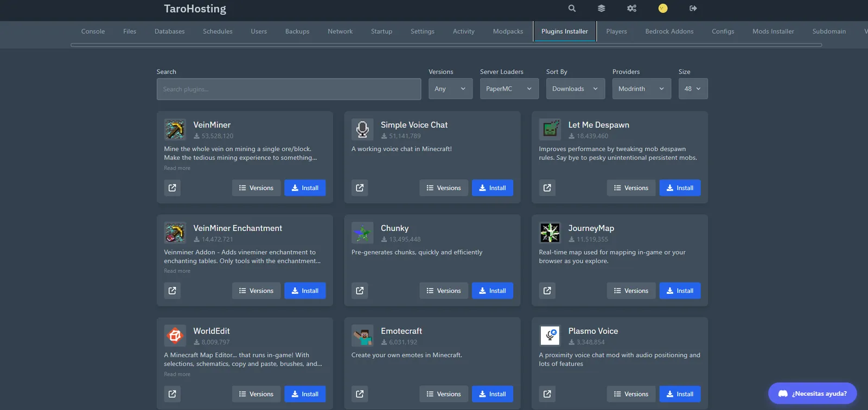Click the Let Me Despawn plugin thumbnail
This screenshot has height=410, width=868.
pyautogui.click(x=550, y=130)
